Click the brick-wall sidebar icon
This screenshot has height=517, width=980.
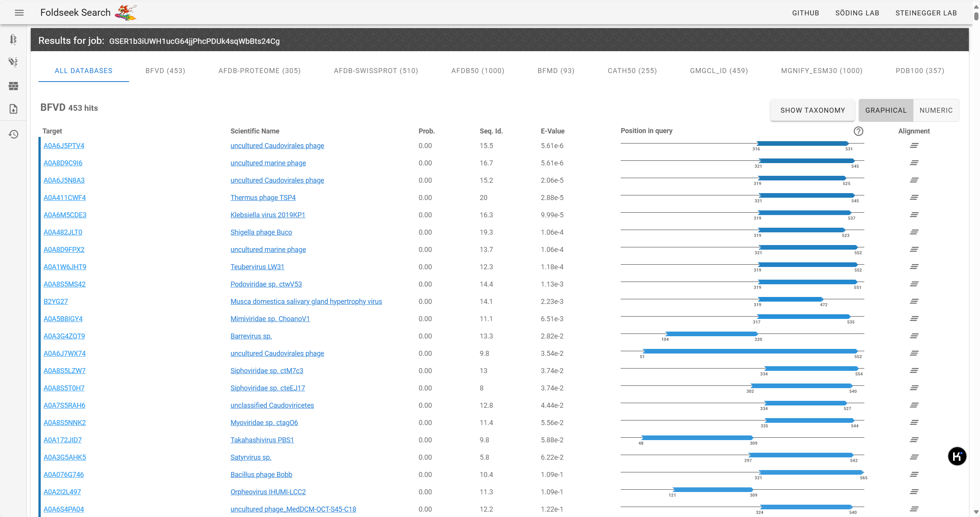13,86
